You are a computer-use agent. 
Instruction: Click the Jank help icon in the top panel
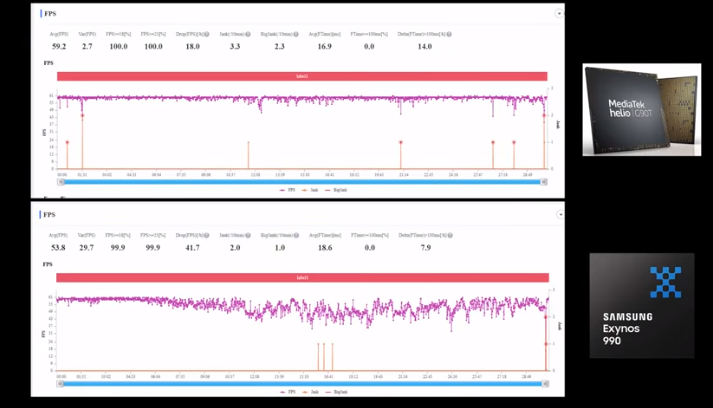pyautogui.click(x=249, y=33)
